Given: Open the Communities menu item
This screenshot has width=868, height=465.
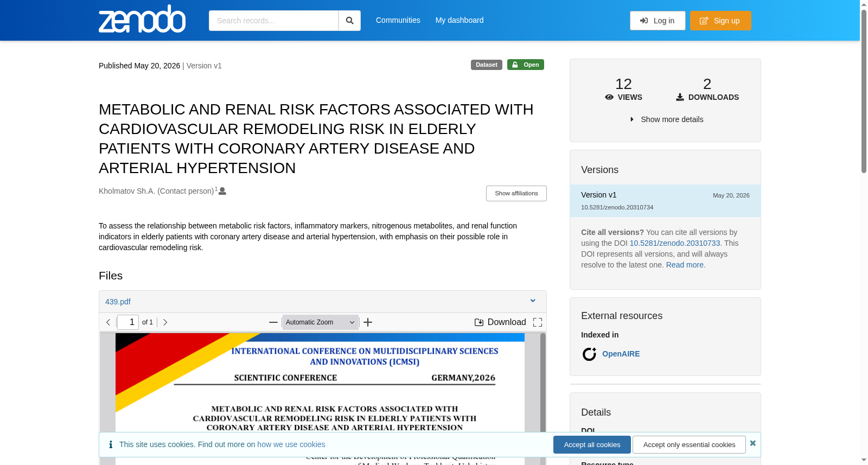Looking at the screenshot, I should [398, 20].
